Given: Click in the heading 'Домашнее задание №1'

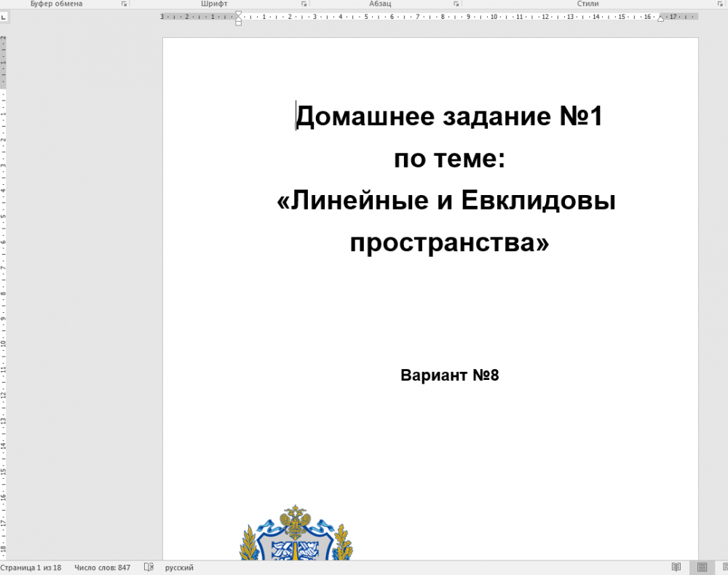Looking at the screenshot, I should pyautogui.click(x=449, y=116).
